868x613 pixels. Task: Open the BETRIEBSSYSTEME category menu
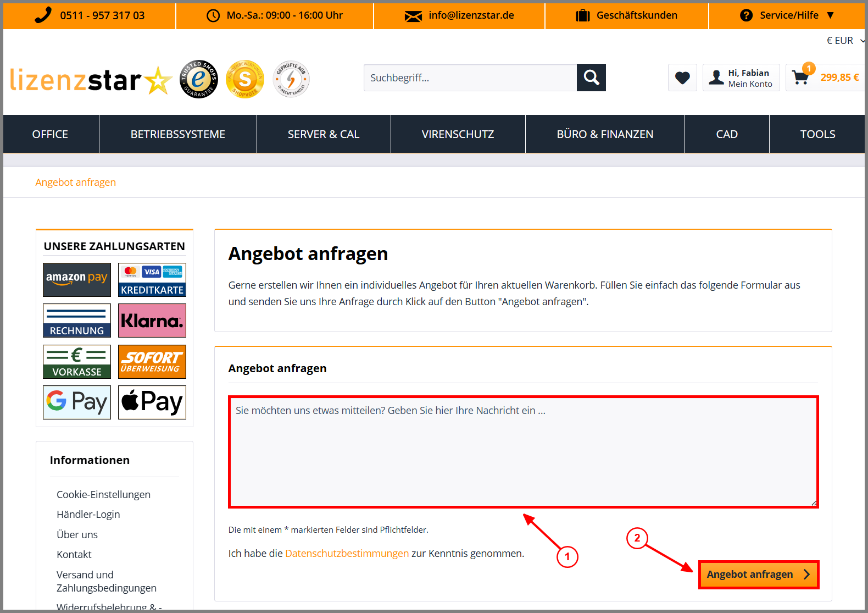click(x=178, y=134)
